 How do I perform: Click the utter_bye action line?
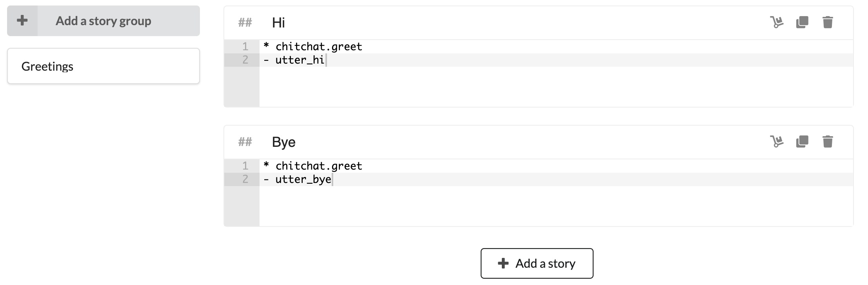[303, 179]
